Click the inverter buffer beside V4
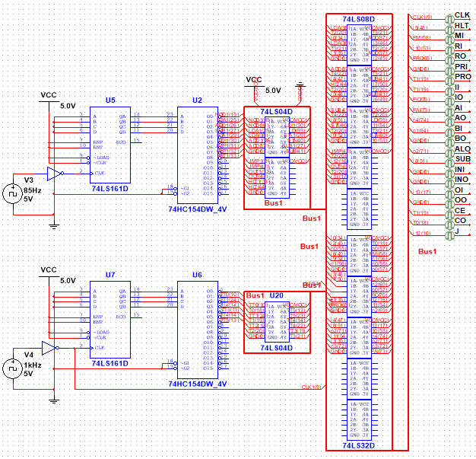 (50, 348)
